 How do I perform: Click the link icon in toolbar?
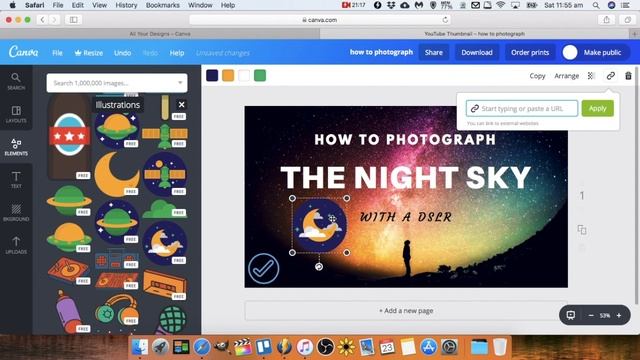click(611, 76)
